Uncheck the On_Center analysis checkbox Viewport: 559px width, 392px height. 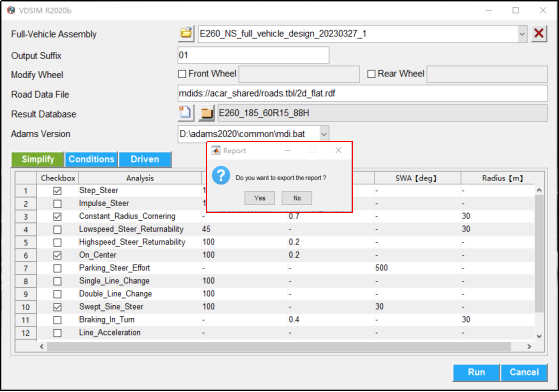point(57,255)
